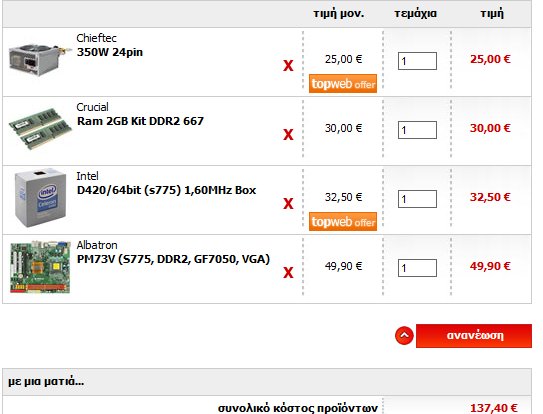Click the Intel brand name
Screen dimensions: 543x414
coord(87,176)
